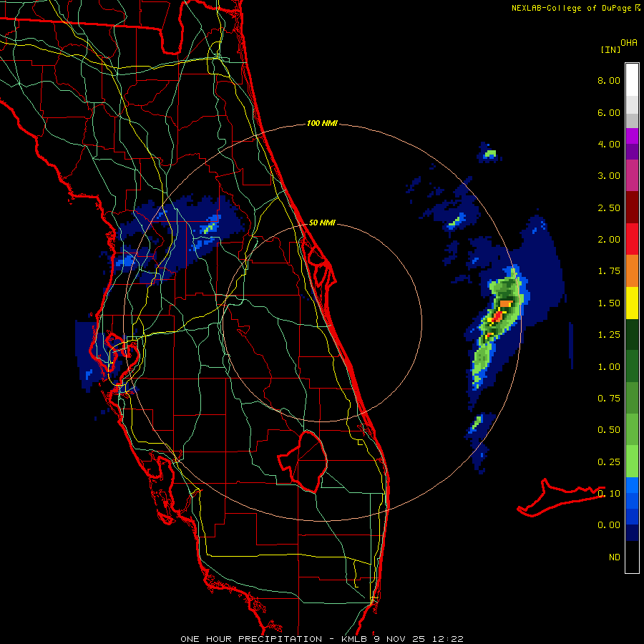
Task: Click the 4.00 legend value
Action: click(609, 144)
